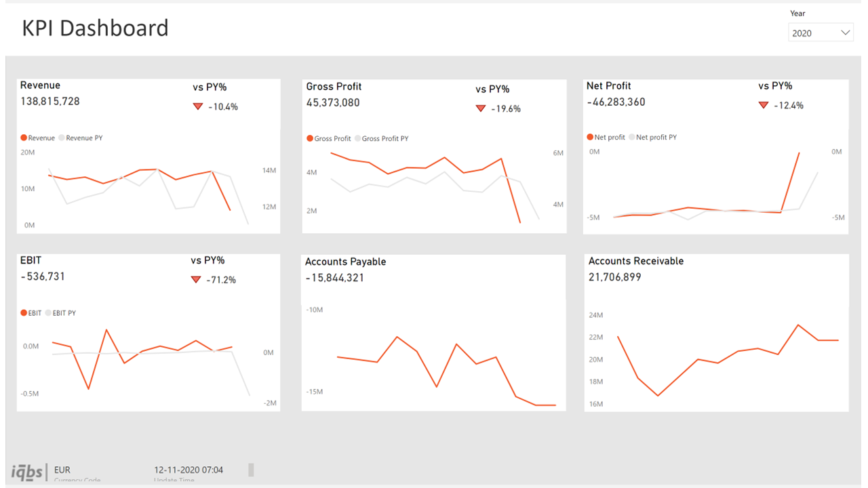Click the update time 12-11-2020 07:04

coord(189,470)
